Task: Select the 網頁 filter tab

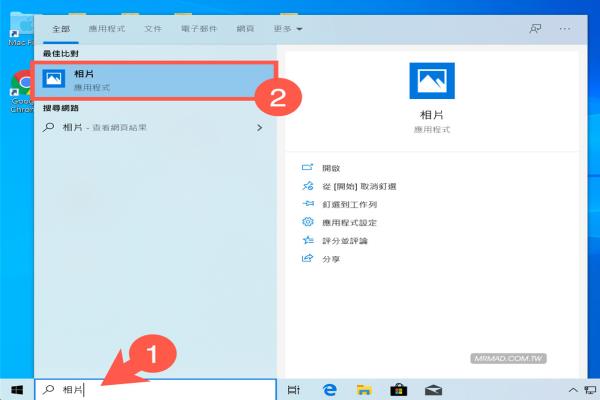Action: click(245, 29)
